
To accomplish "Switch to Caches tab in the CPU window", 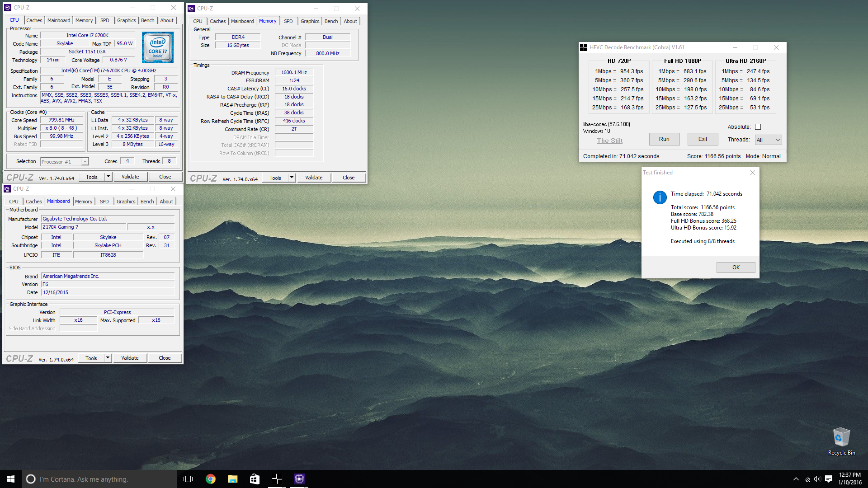I will [34, 20].
